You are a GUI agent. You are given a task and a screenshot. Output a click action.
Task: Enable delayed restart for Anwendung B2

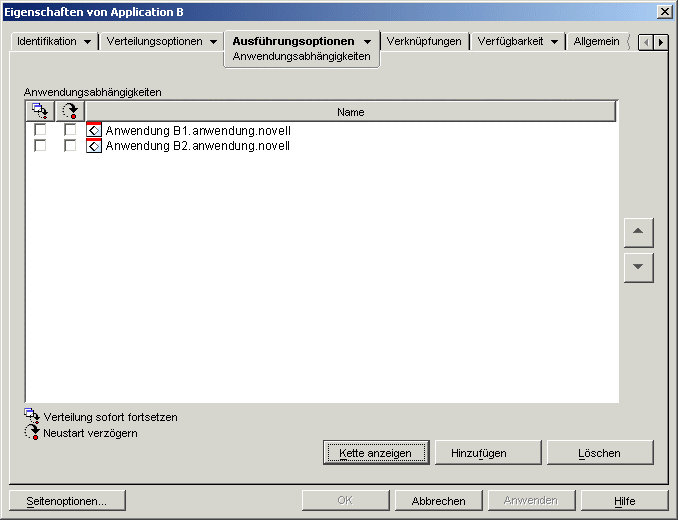click(70, 145)
